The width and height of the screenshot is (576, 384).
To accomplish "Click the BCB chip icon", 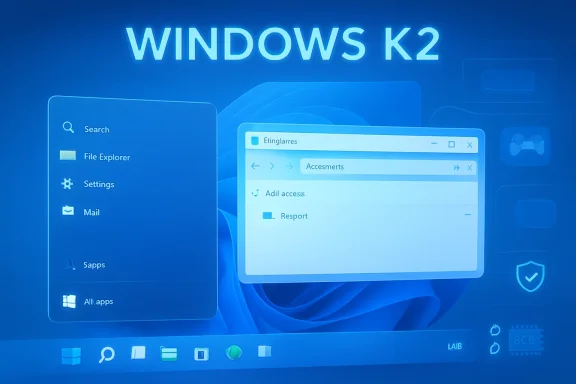I will (x=526, y=340).
